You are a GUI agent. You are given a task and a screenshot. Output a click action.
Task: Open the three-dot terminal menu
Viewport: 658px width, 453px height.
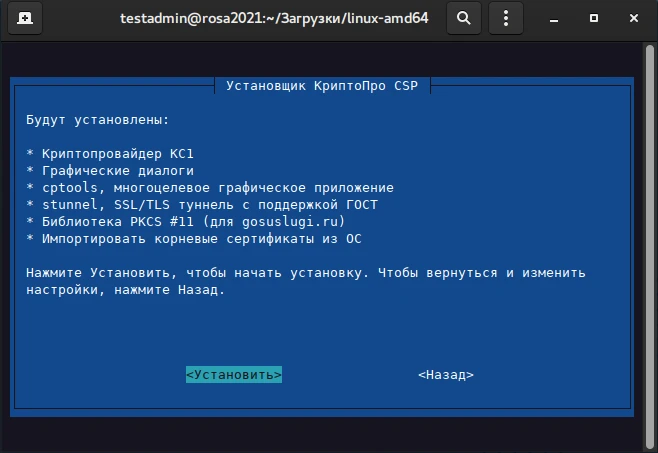click(506, 18)
